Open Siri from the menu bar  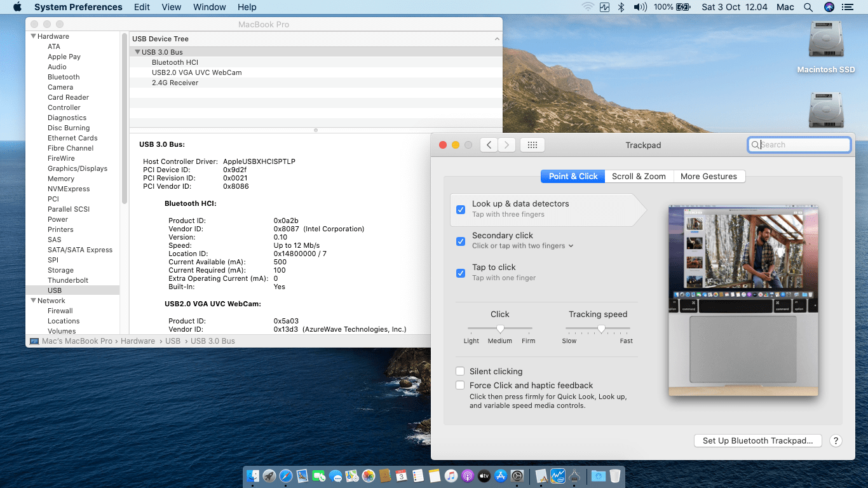[x=829, y=7]
